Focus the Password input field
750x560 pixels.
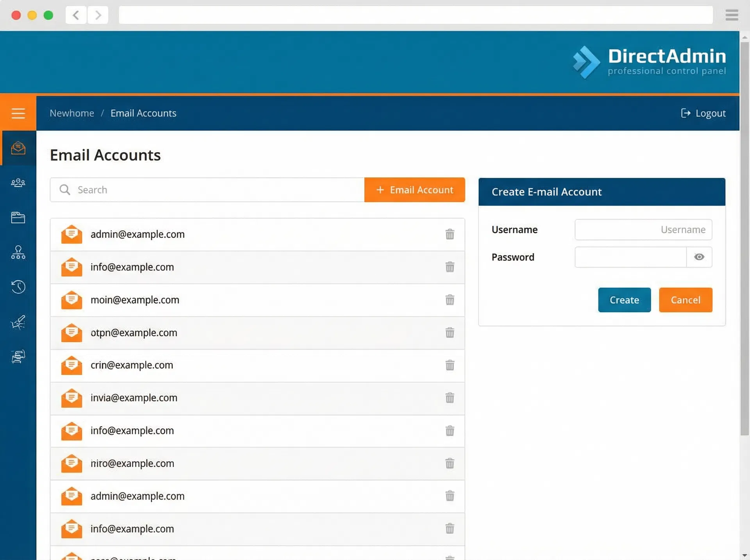click(630, 257)
